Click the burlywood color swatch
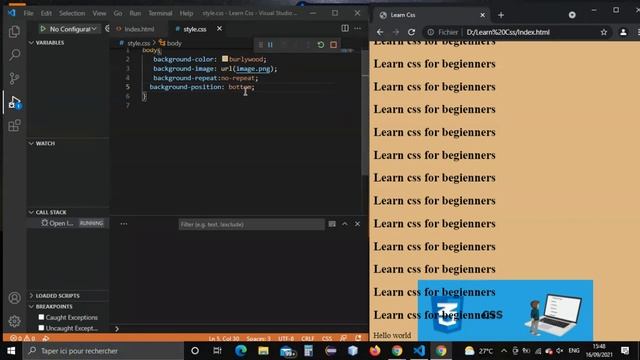 (224, 59)
